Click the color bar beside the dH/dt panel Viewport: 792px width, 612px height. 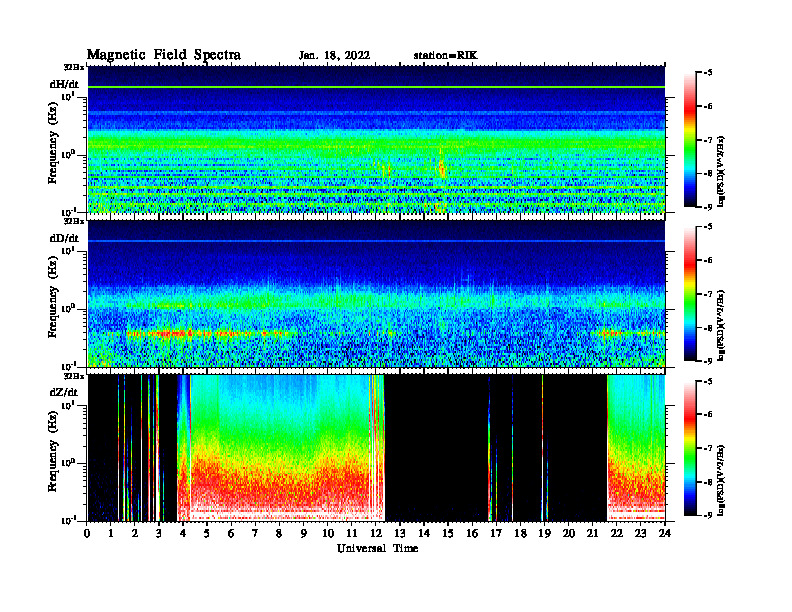point(690,140)
